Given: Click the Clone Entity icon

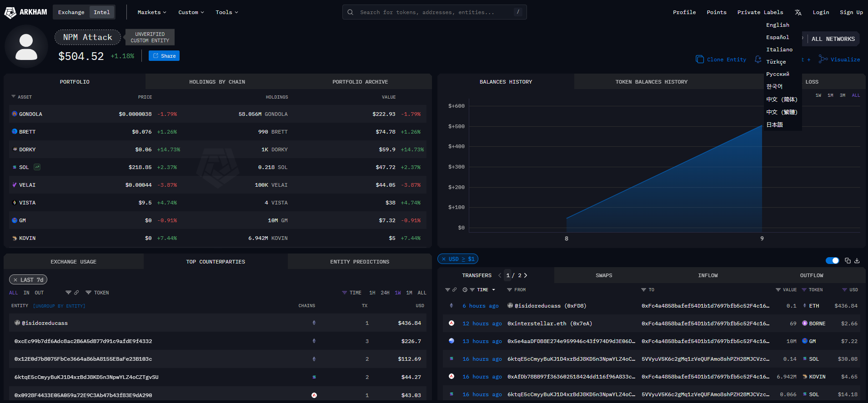Looking at the screenshot, I should 700,60.
